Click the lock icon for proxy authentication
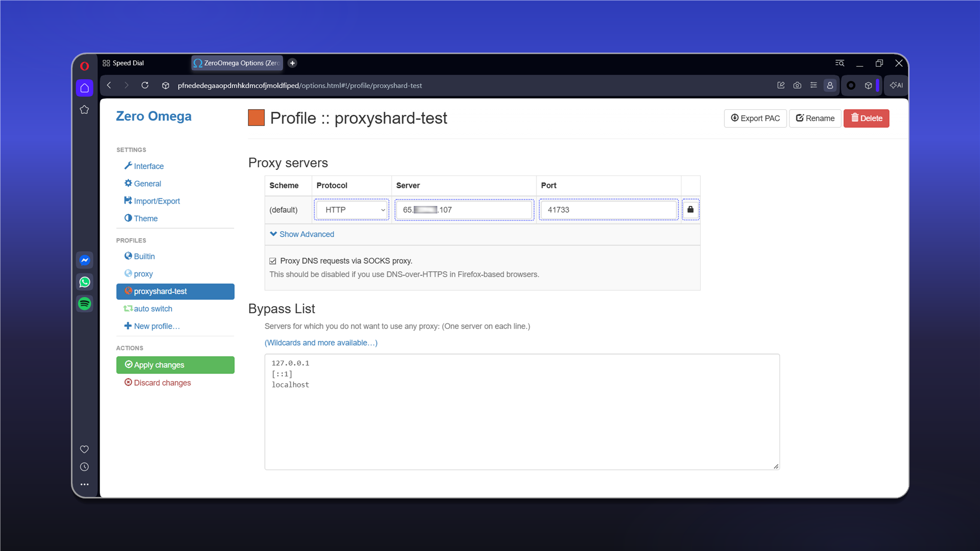980x551 pixels. [690, 210]
